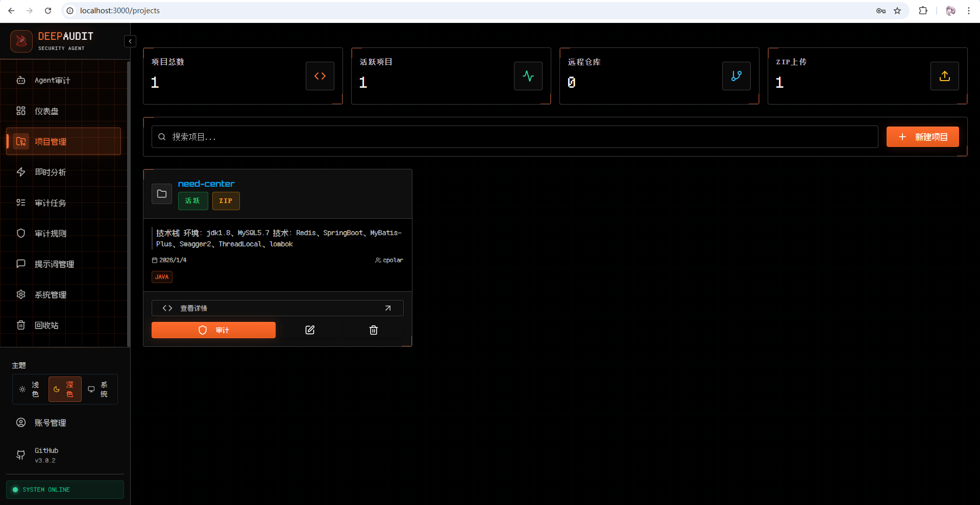Click the code brackets icon in 项目总数 card
Screen dimensions: 980x505
pos(320,76)
